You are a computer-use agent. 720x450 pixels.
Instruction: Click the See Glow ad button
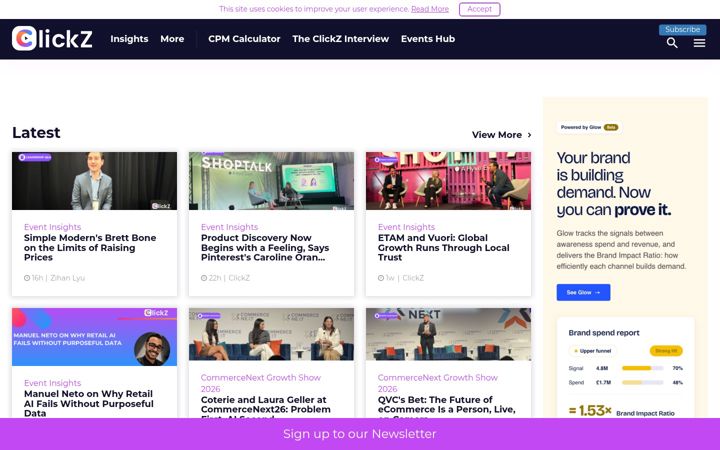point(583,292)
